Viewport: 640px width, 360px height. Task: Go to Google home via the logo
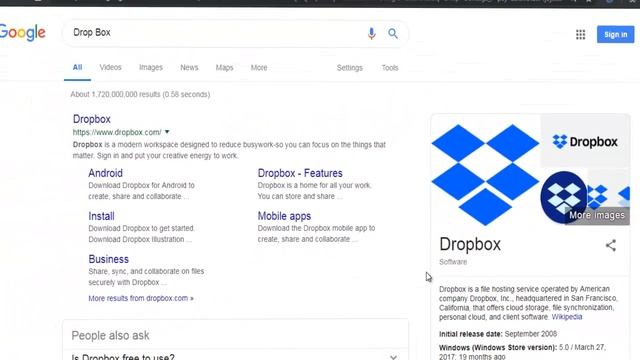point(22,33)
